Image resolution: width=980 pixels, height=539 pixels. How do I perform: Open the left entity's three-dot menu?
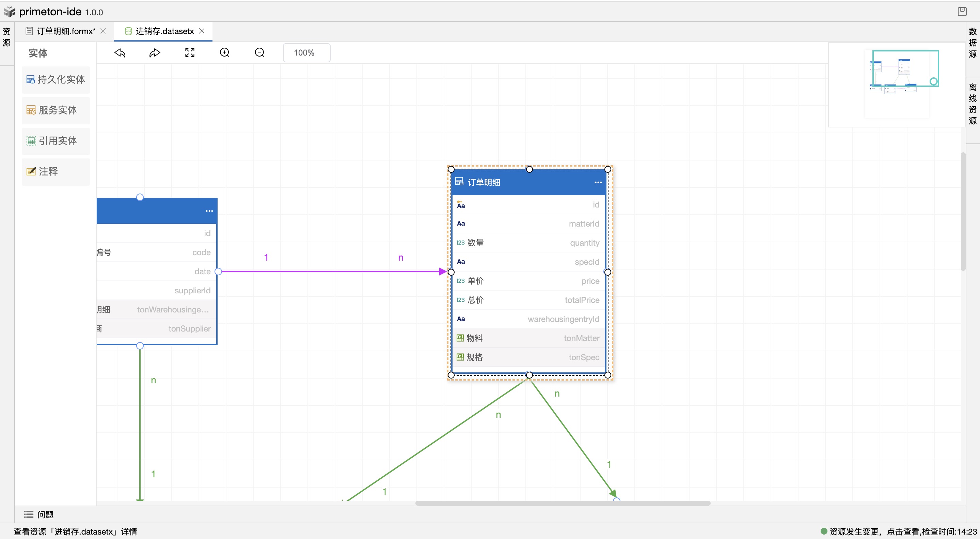tap(209, 211)
